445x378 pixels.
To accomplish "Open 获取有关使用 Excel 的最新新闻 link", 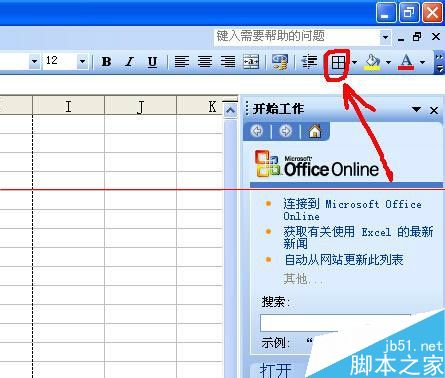I will click(x=358, y=237).
